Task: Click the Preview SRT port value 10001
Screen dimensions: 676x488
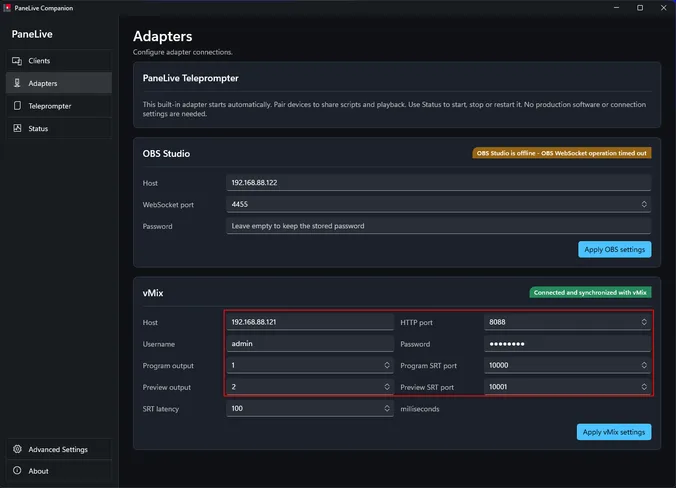Action: 498,387
